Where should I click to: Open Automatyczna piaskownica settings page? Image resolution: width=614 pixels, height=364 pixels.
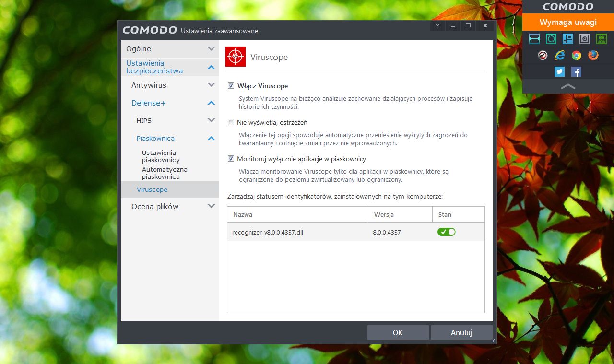click(165, 173)
